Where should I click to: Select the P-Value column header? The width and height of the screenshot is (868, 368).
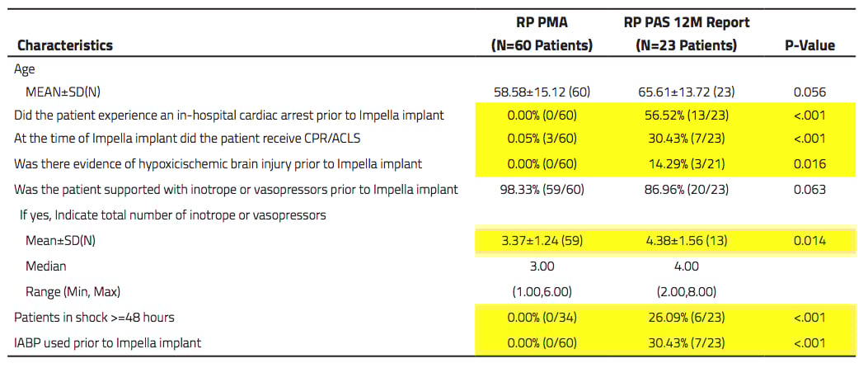coord(809,45)
